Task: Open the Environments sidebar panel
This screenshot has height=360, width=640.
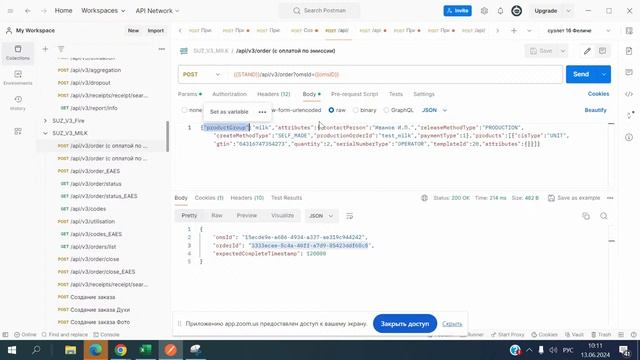Action: pyautogui.click(x=18, y=78)
